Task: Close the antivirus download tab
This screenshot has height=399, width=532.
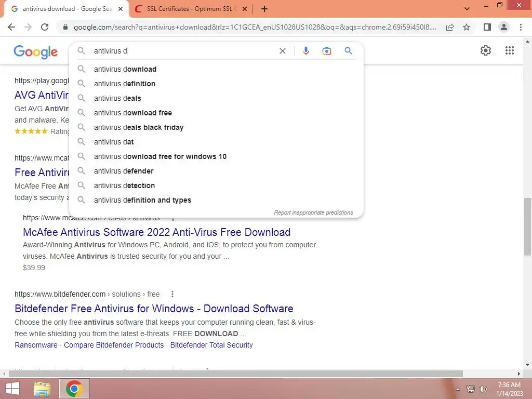Action: (x=120, y=9)
